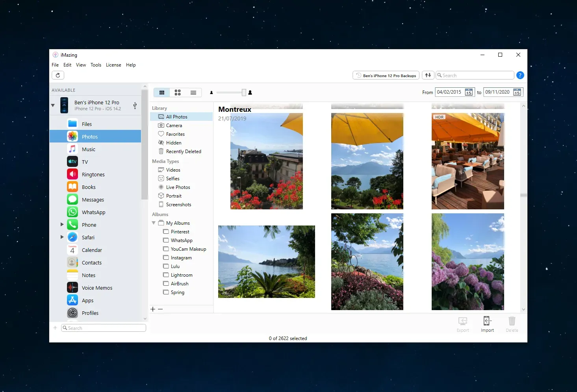Expand the Phone sidebar entry

pyautogui.click(x=62, y=224)
